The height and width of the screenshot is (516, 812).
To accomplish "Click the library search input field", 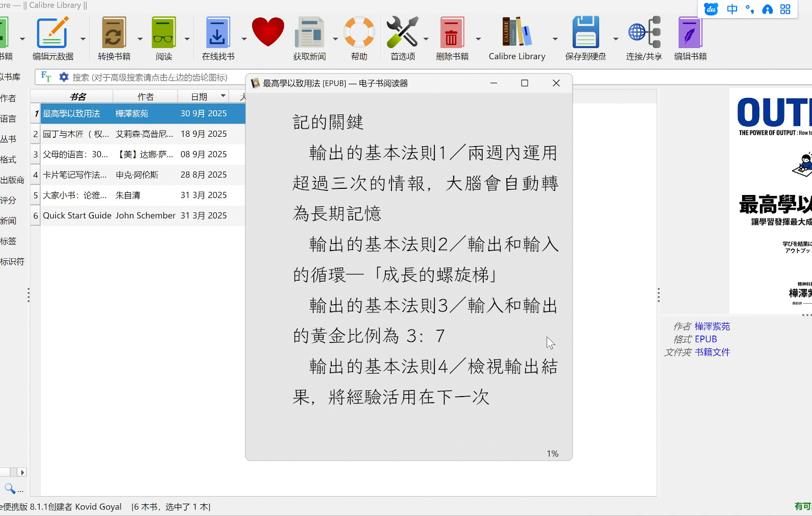I will pyautogui.click(x=153, y=77).
